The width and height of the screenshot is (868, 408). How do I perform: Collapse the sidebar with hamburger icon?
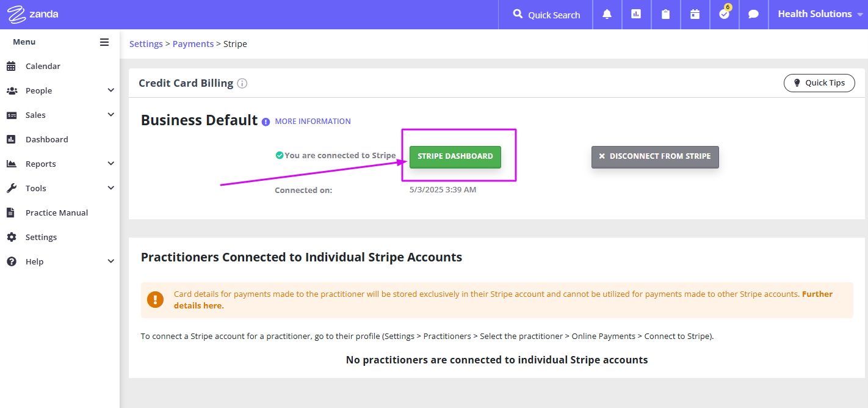(104, 42)
